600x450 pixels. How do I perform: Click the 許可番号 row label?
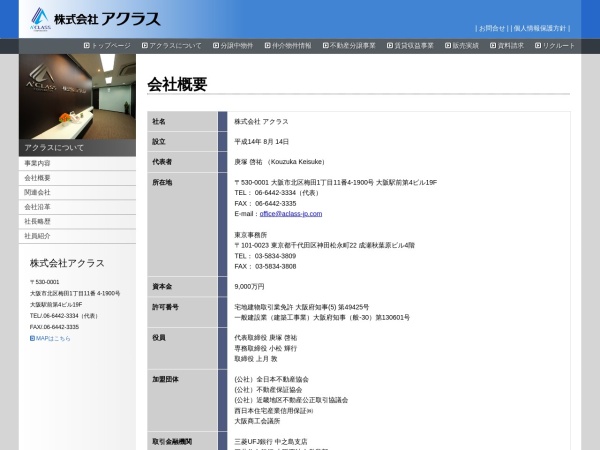click(165, 307)
